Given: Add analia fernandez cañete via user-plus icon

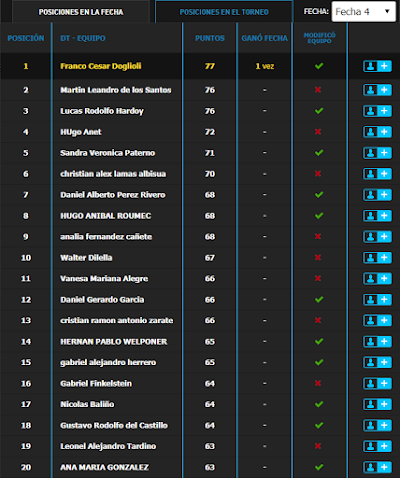Looking at the screenshot, I should point(377,237).
